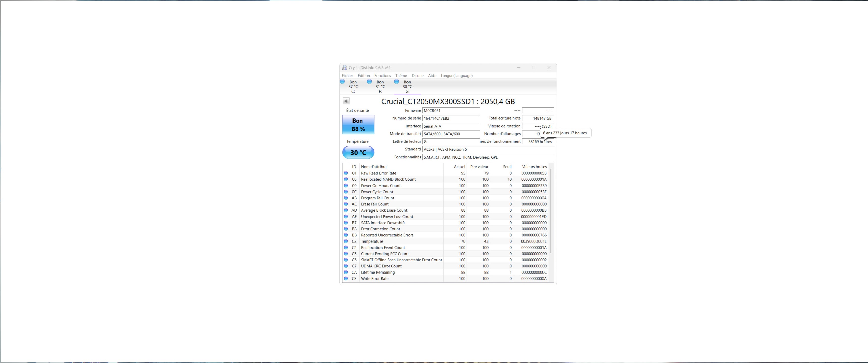Screen dimensions: 868x363
Task: Click the Valeurs brutes column header
Action: pos(534,167)
